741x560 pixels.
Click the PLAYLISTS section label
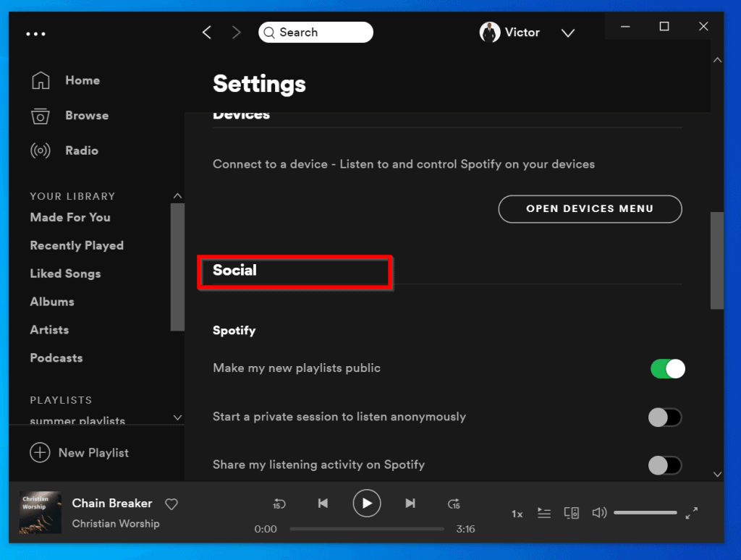point(61,400)
